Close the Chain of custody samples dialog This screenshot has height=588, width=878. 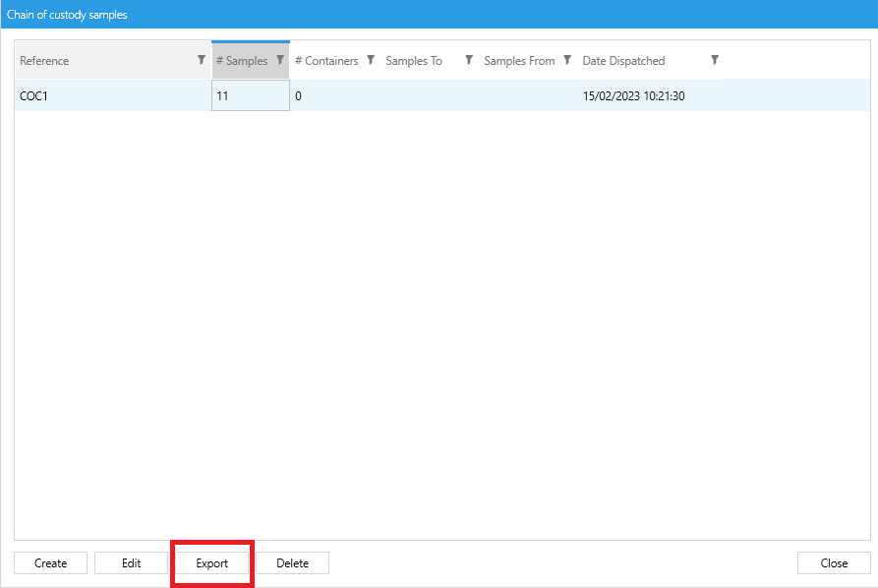(834, 562)
